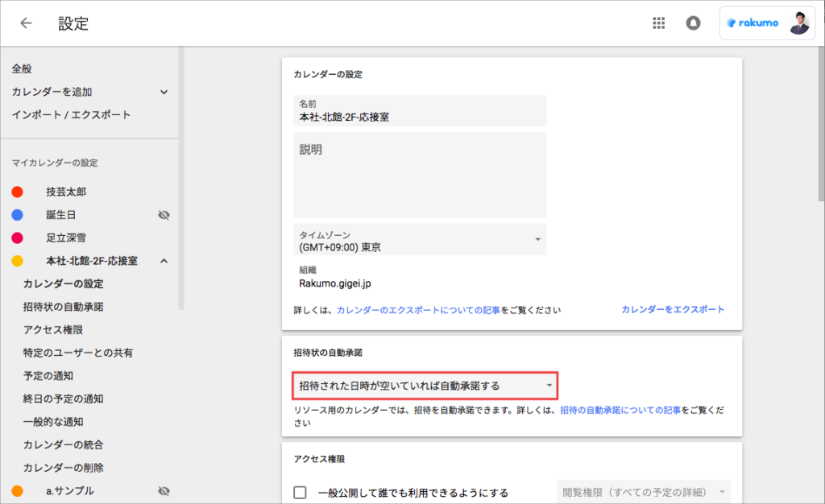Collapse 本社-北館-2F-応接室 calendar submenu
The image size is (825, 504).
coord(164,261)
